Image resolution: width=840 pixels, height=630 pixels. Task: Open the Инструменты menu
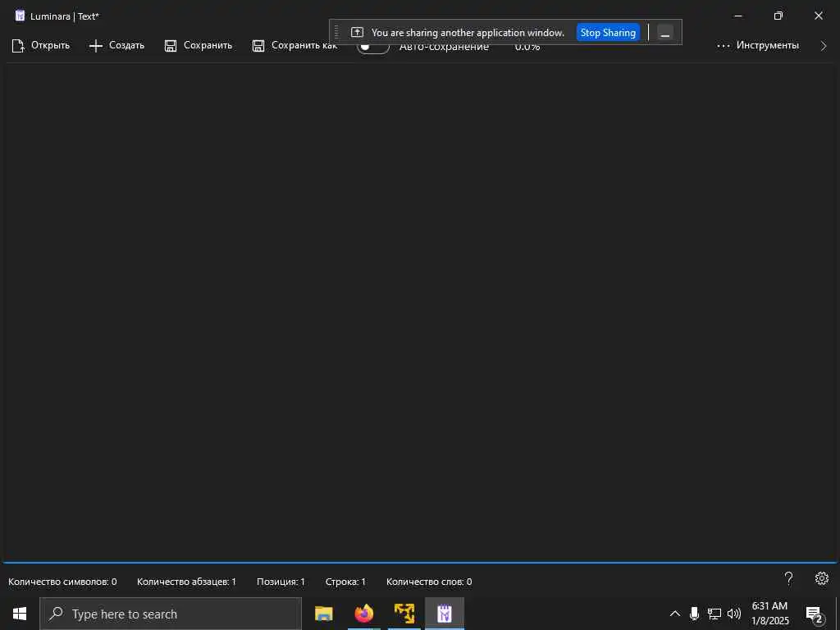click(x=758, y=46)
